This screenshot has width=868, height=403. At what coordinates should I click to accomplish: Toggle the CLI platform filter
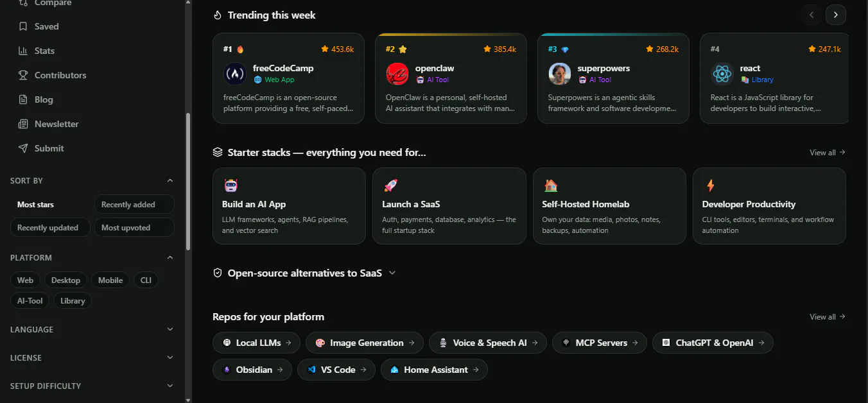coord(146,280)
